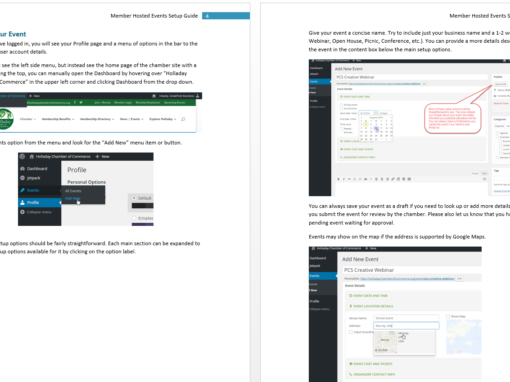The height and width of the screenshot is (382, 510).
Task: Select the Default color scheme radio button
Action: (134, 198)
